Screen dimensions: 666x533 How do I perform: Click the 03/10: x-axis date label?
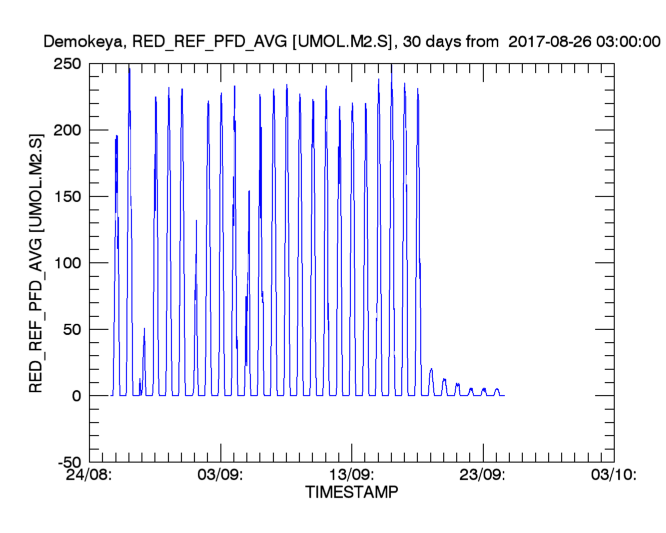[613, 476]
